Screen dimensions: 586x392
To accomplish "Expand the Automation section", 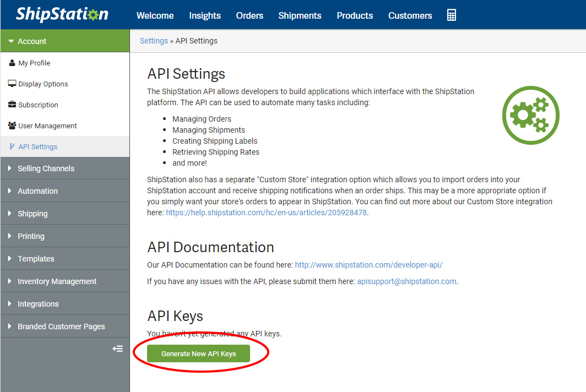I will point(65,191).
